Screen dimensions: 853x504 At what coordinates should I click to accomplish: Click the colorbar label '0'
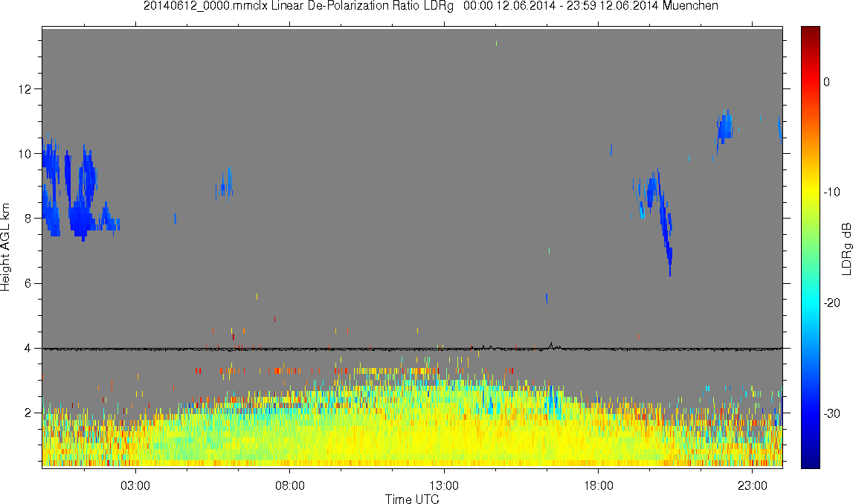click(x=826, y=82)
